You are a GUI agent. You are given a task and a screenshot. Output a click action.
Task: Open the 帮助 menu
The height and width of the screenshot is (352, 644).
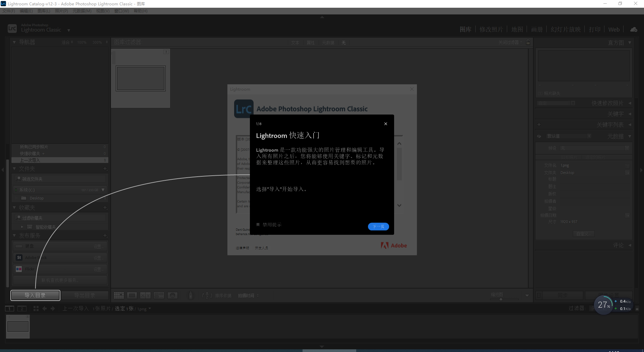[x=141, y=11]
